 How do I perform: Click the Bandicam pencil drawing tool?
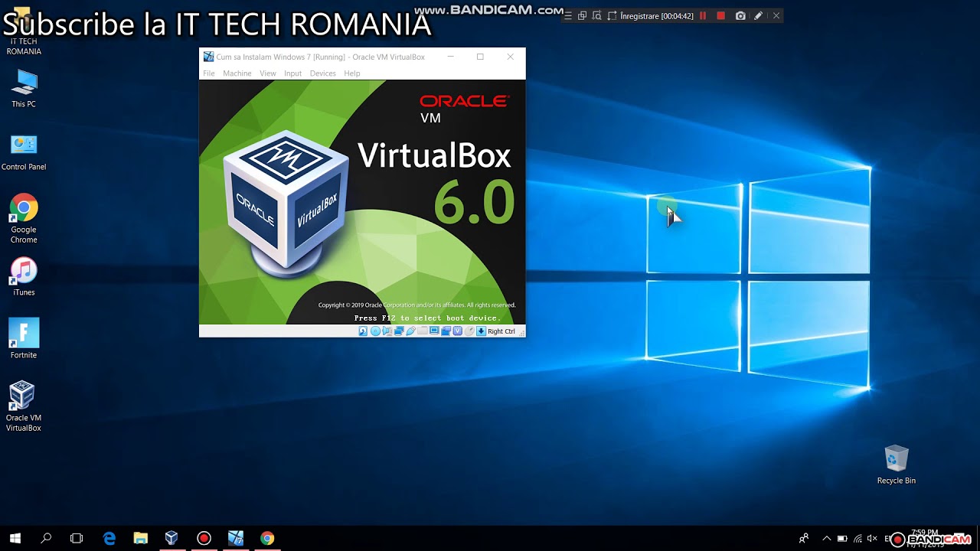click(x=758, y=16)
